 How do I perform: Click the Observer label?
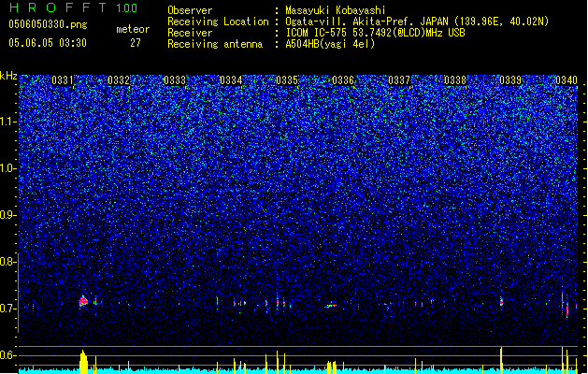pos(190,10)
